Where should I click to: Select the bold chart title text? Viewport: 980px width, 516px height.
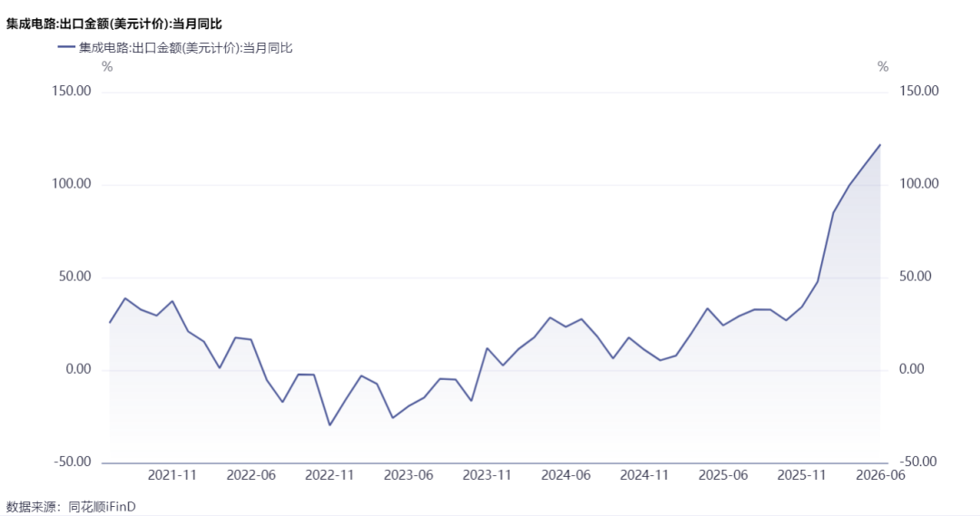coord(114,24)
